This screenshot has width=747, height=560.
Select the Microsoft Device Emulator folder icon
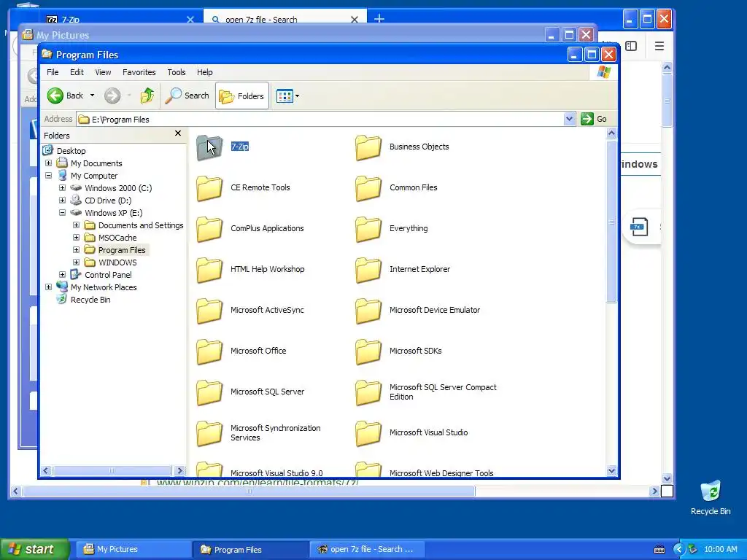368,311
